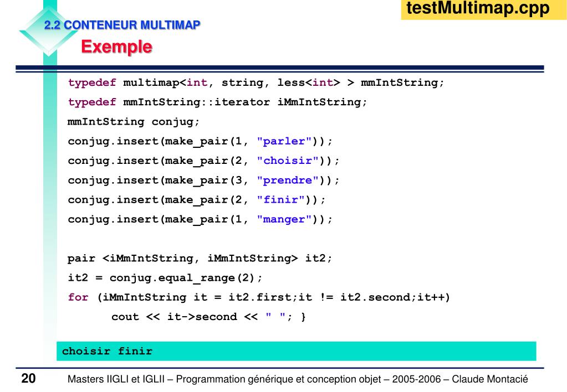This screenshot has width=567, height=392.
Task: Click the footer text mentioning Claude Montacié
Action: pyautogui.click(x=298, y=379)
